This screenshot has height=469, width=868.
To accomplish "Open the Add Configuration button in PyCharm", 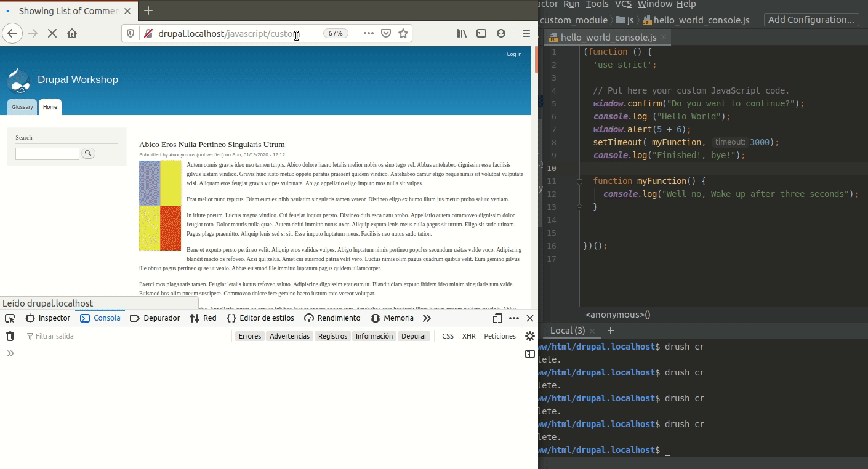I will [x=811, y=19].
